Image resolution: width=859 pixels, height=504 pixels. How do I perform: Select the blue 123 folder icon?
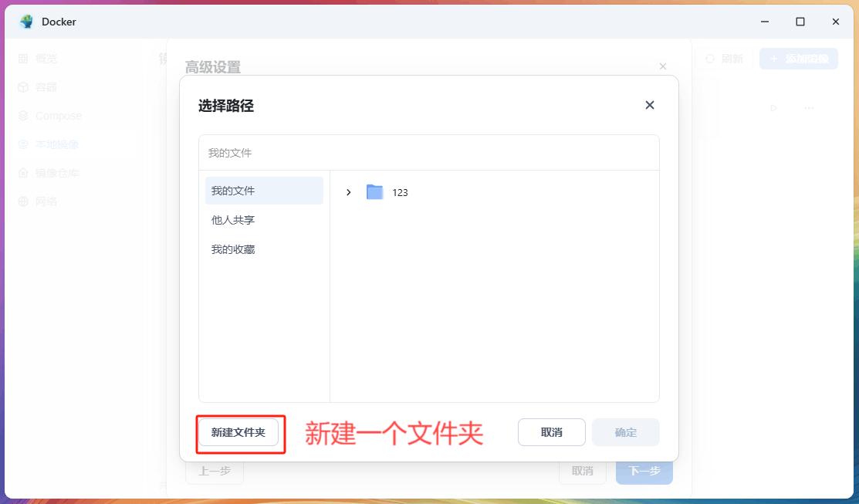(375, 192)
